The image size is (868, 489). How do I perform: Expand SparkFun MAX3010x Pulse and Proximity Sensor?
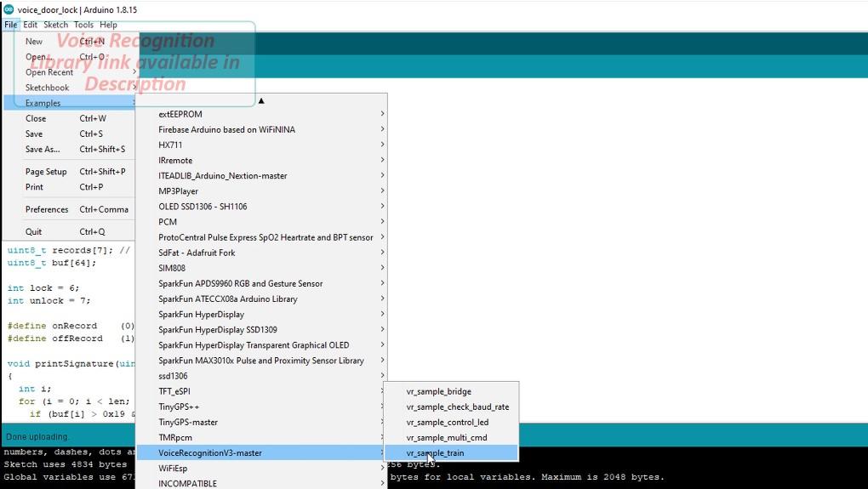(261, 361)
